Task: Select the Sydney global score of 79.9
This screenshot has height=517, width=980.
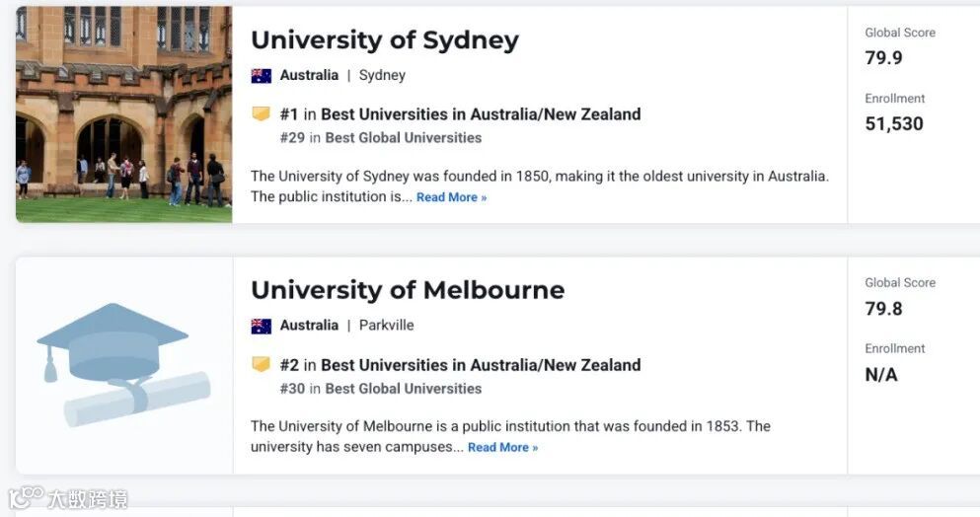Action: point(883,58)
